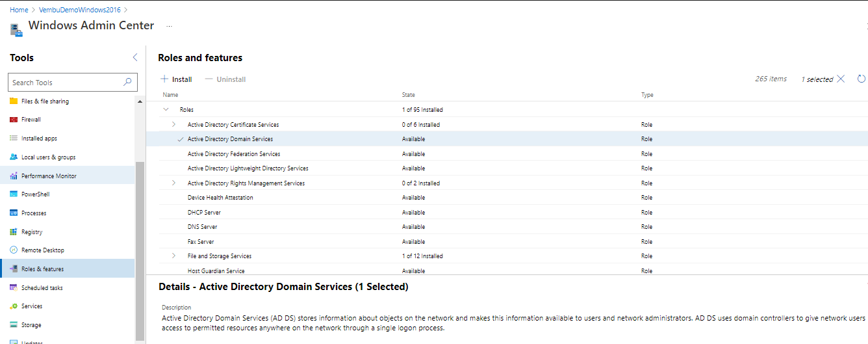Collapse the Tools panel with the chevron

pos(135,57)
